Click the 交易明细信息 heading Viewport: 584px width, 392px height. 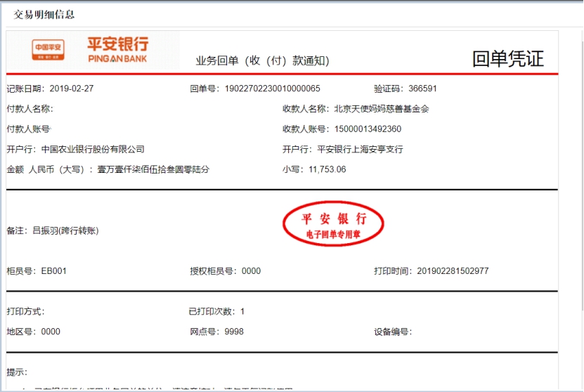point(44,15)
